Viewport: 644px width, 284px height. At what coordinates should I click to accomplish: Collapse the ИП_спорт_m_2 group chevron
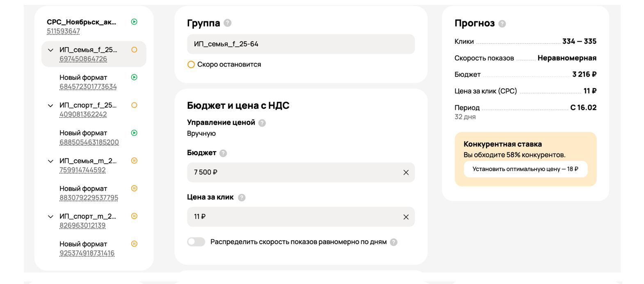point(50,217)
